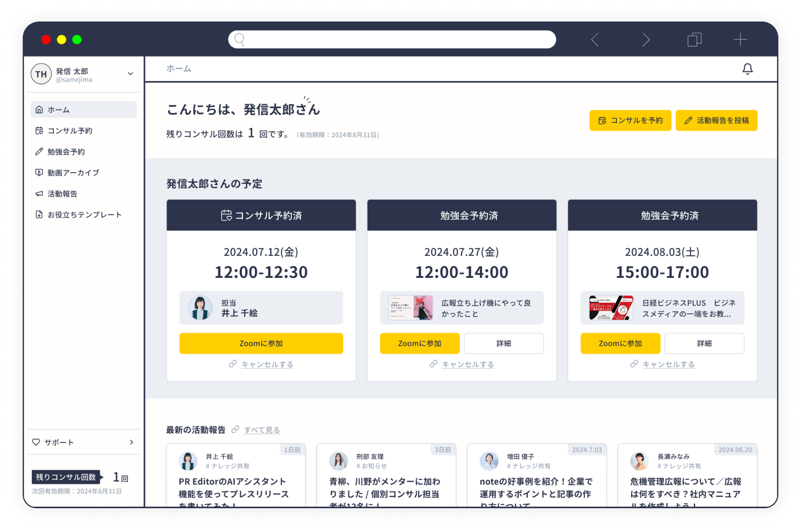Click the megaphone icon beside 活動報告
Image resolution: width=801 pixels, height=532 pixels.
point(39,194)
